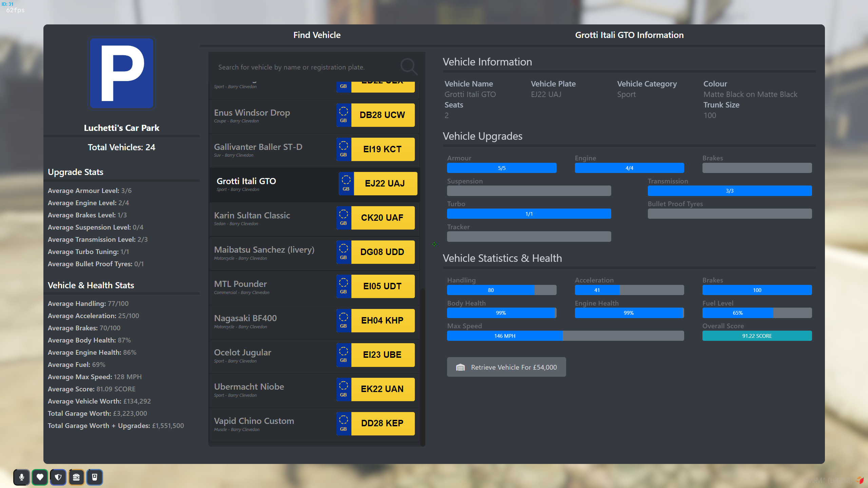Viewport: 868px width, 488px height.
Task: Click the garage icon on Retrieve button
Action: tap(460, 367)
